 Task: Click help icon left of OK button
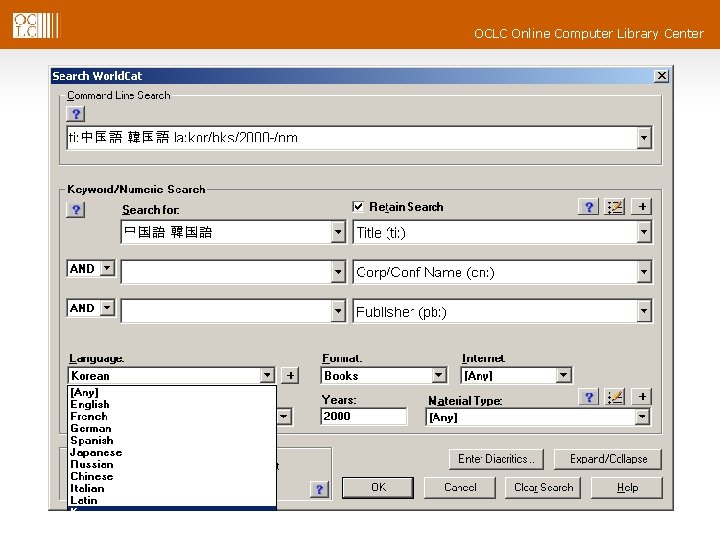pyautogui.click(x=319, y=489)
